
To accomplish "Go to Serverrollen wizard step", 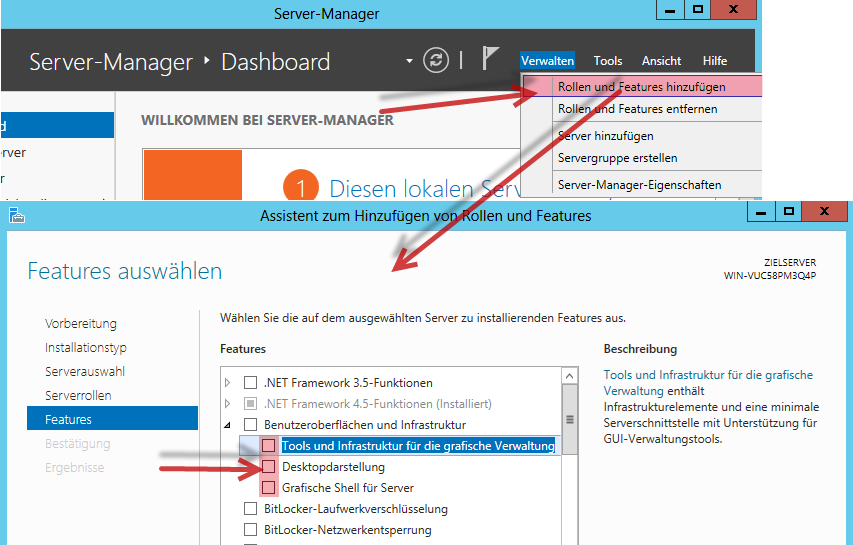I will pos(78,395).
